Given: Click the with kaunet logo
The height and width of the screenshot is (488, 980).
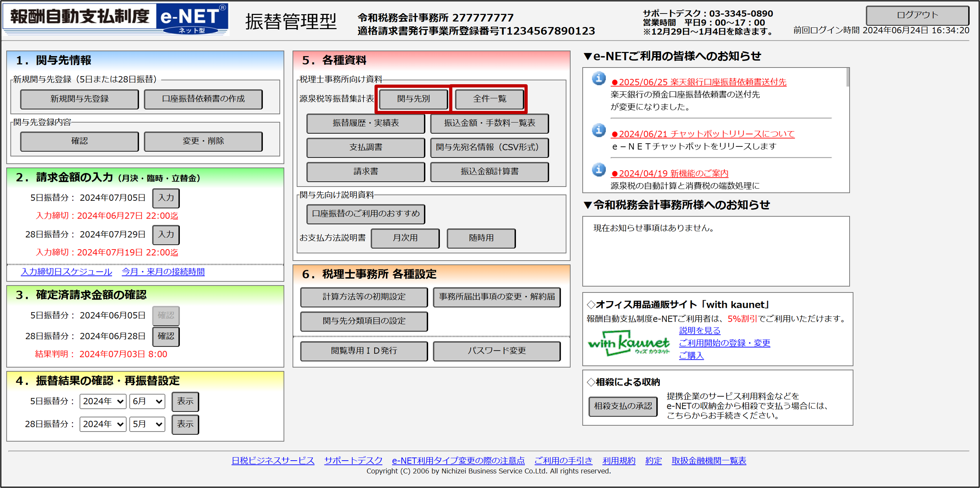Looking at the screenshot, I should [629, 344].
